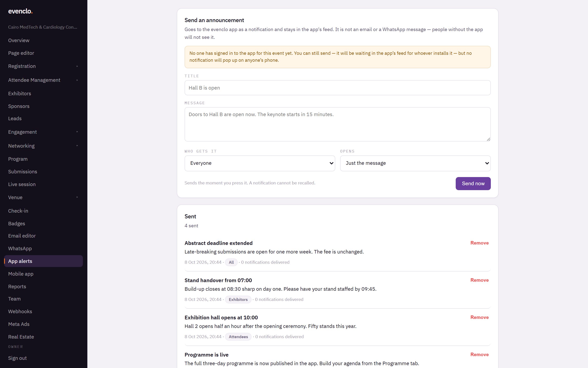Image resolution: width=588 pixels, height=368 pixels.
Task: Click the Attendees audience tag
Action: (x=238, y=337)
